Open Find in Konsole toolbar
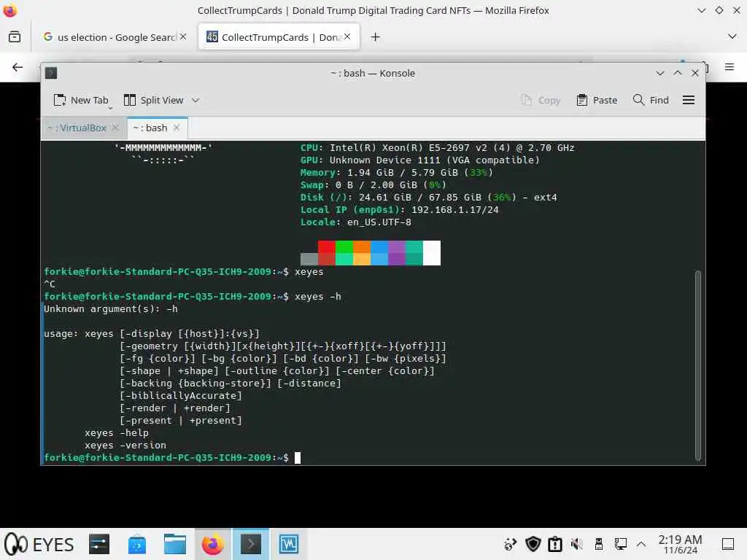 (651, 100)
